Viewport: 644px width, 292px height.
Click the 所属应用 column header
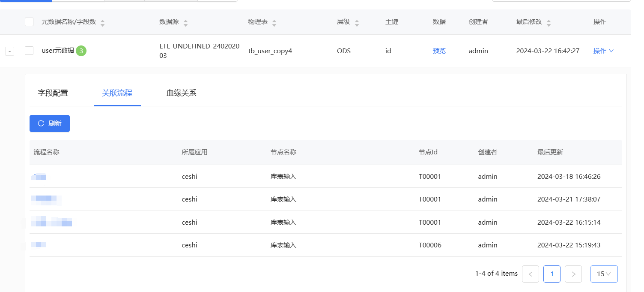coord(194,152)
